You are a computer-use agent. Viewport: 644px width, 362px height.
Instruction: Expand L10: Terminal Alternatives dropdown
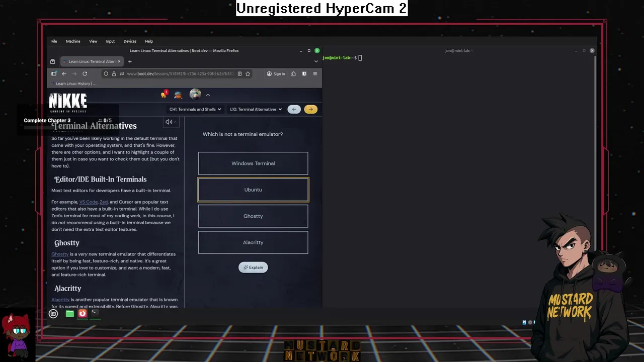tap(256, 109)
